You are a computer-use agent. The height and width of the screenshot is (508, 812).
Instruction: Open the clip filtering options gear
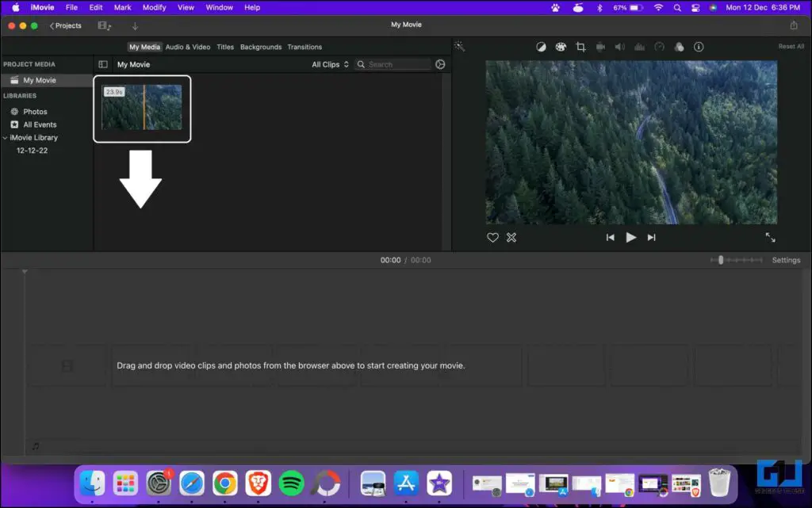(x=440, y=64)
